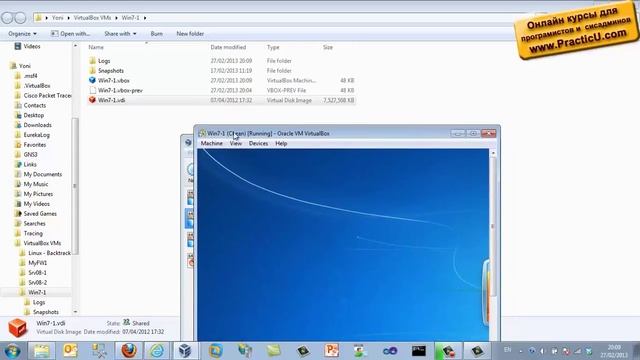Select the Win7-1.vbox file
This screenshot has width=640, height=360.
click(113, 80)
